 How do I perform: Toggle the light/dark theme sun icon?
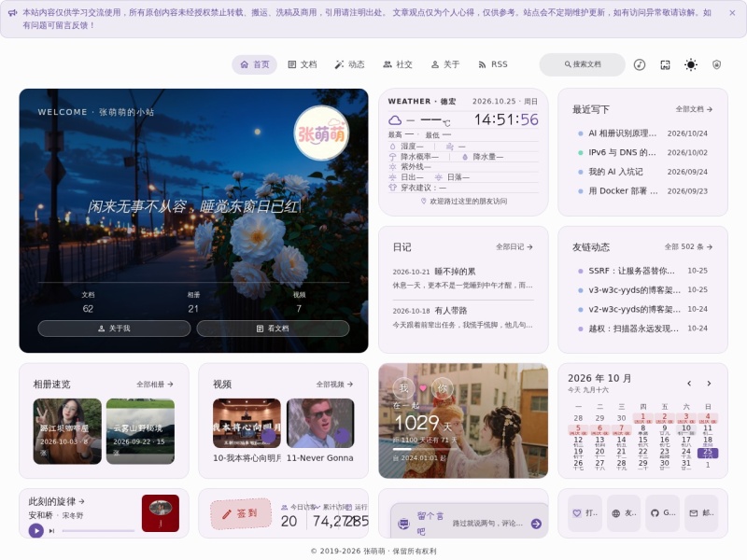(x=691, y=64)
